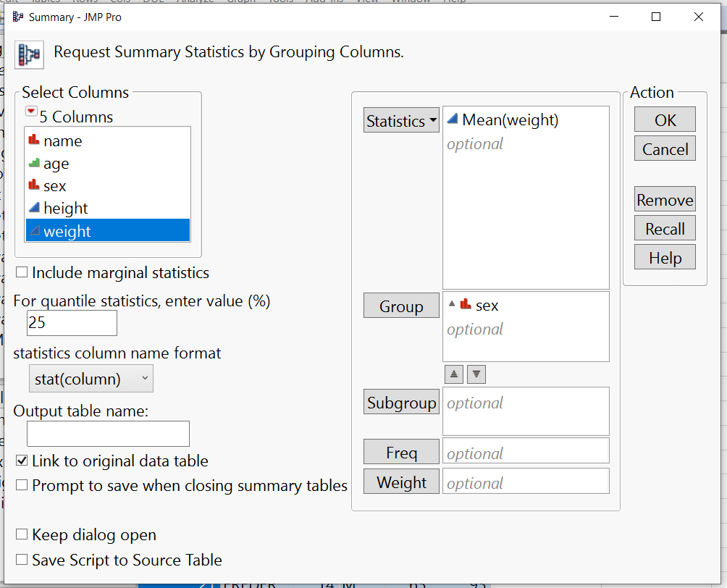
Task: Click the Summary dialog icon in the header
Action: tap(29, 53)
